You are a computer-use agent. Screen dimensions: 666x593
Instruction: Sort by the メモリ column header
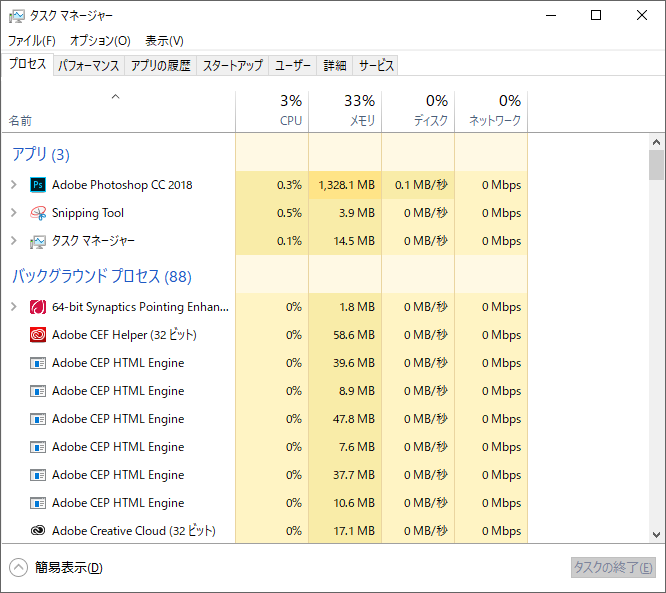(345, 112)
